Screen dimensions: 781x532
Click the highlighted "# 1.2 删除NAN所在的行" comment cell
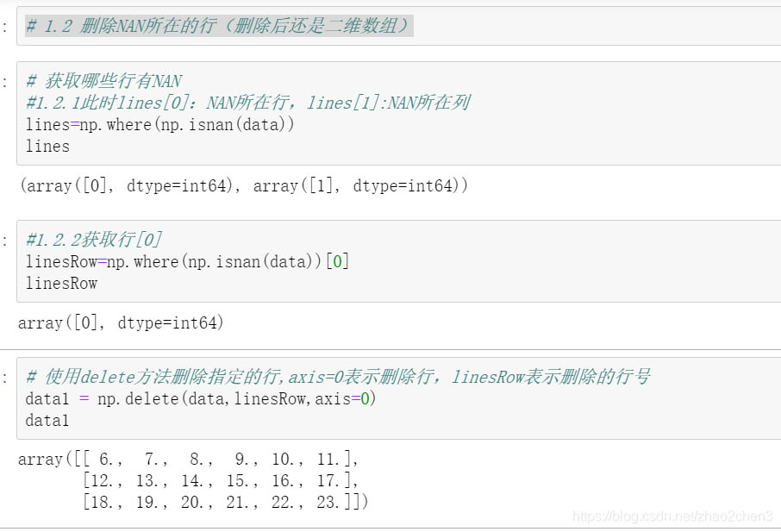coord(219,26)
